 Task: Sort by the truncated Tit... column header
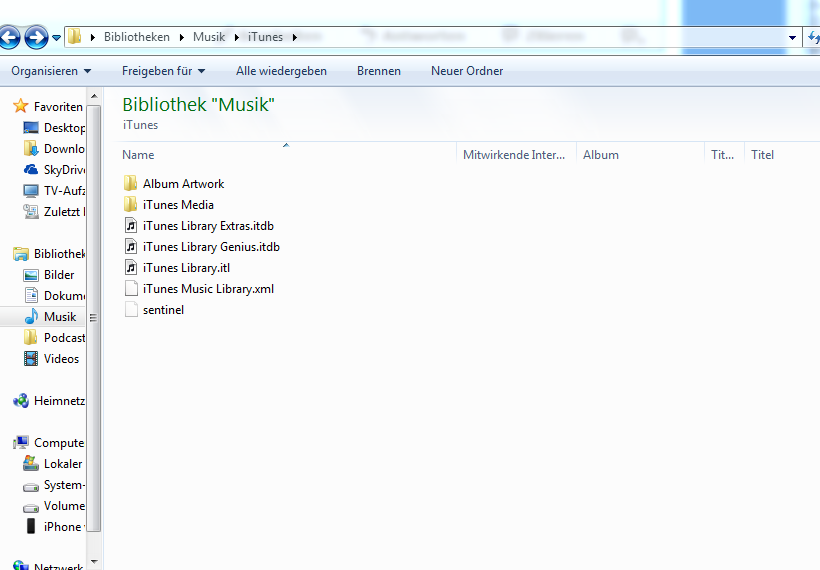(x=724, y=155)
